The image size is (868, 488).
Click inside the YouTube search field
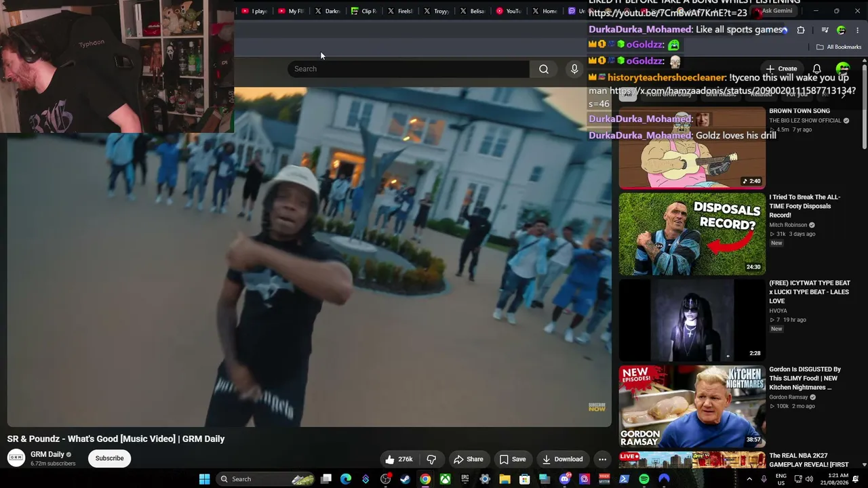click(408, 68)
